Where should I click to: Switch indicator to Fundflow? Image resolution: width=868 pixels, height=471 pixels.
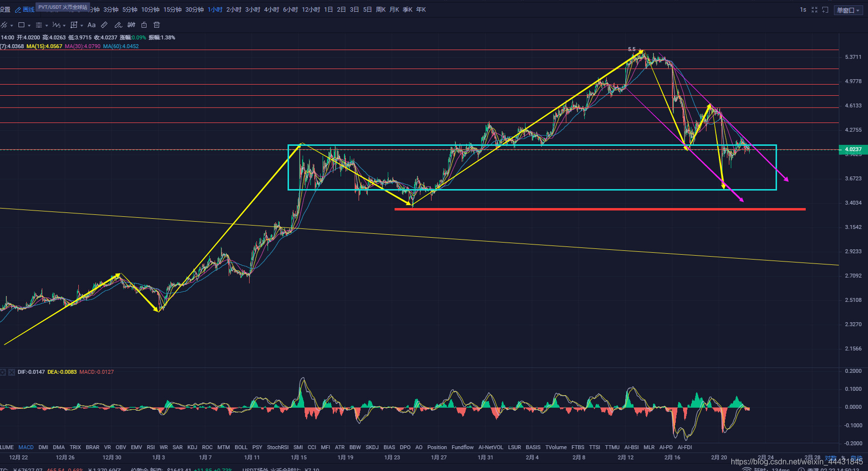(x=463, y=447)
